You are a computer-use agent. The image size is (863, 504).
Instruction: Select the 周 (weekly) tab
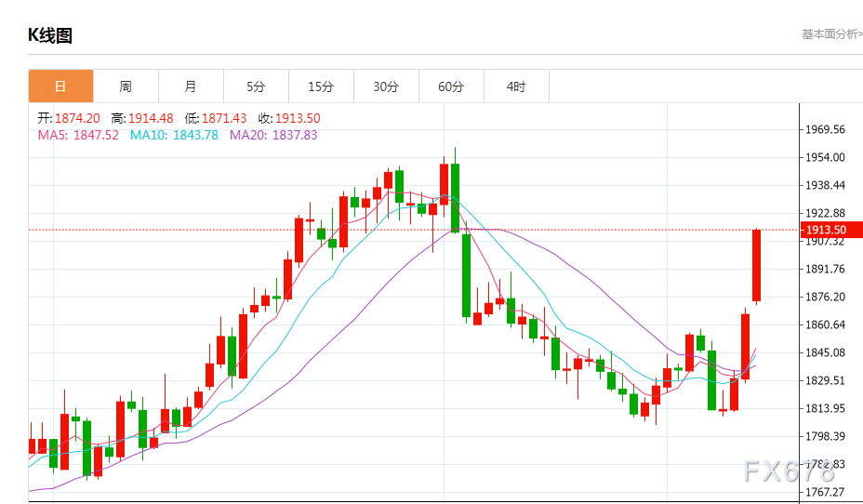coord(126,86)
